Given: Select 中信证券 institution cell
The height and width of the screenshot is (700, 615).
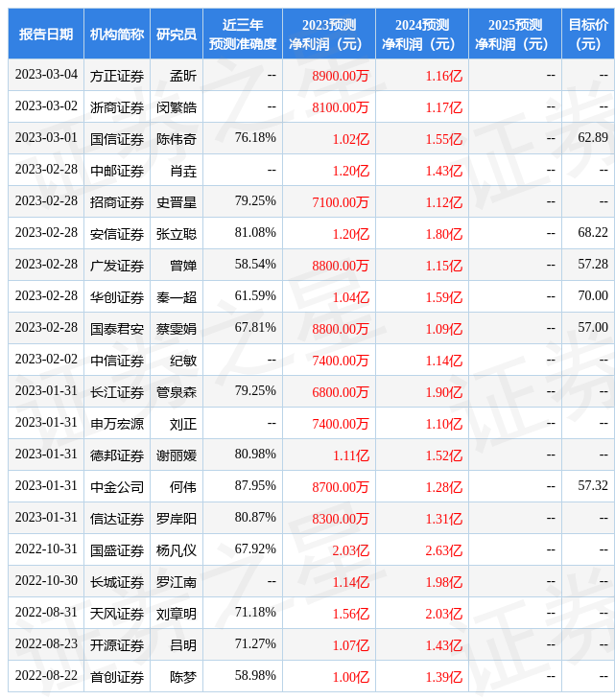Looking at the screenshot, I should pos(117,361).
